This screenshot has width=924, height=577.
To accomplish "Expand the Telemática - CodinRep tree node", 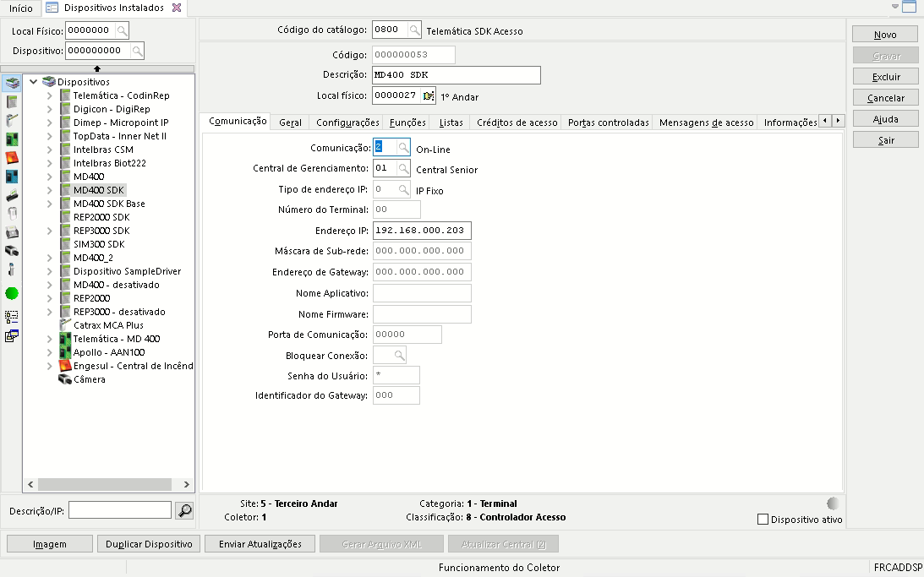I will coord(50,95).
